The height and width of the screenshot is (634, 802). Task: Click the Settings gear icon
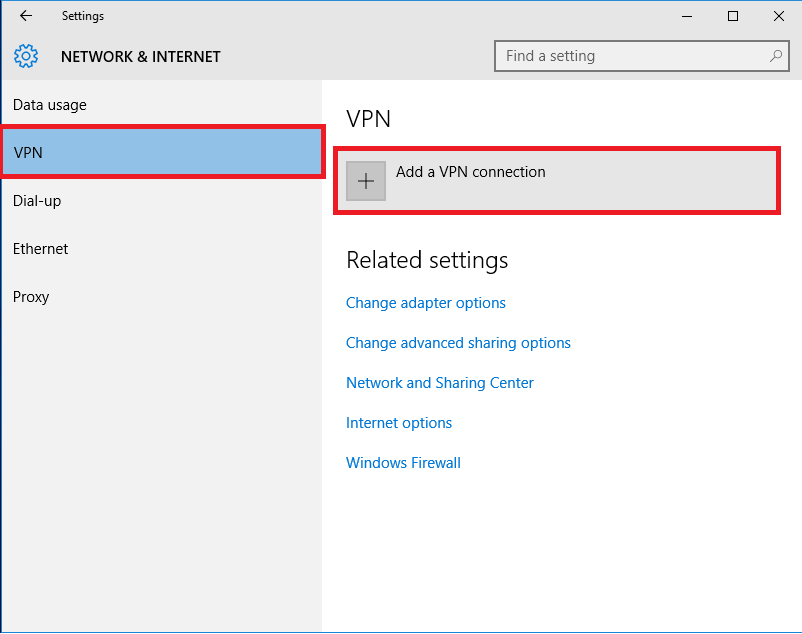click(x=26, y=56)
